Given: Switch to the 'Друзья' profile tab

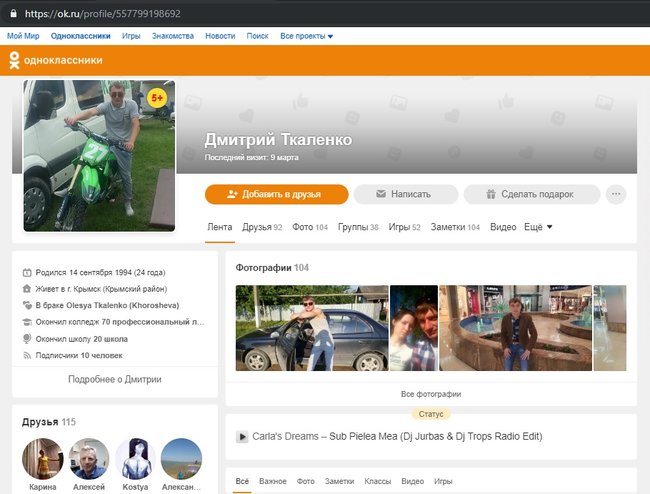Looking at the screenshot, I should pyautogui.click(x=261, y=227).
